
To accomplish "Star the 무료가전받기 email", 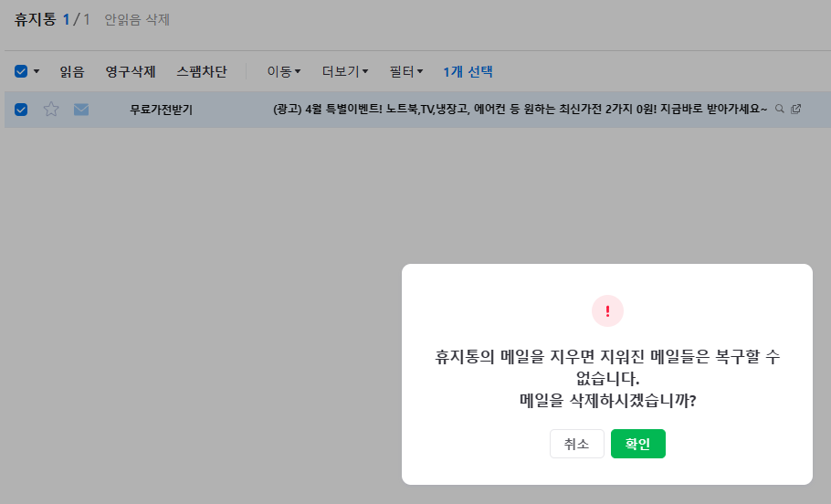I will [51, 110].
